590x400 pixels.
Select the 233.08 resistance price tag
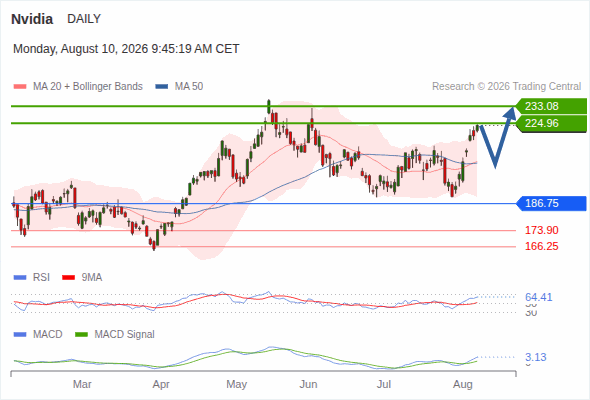point(551,106)
